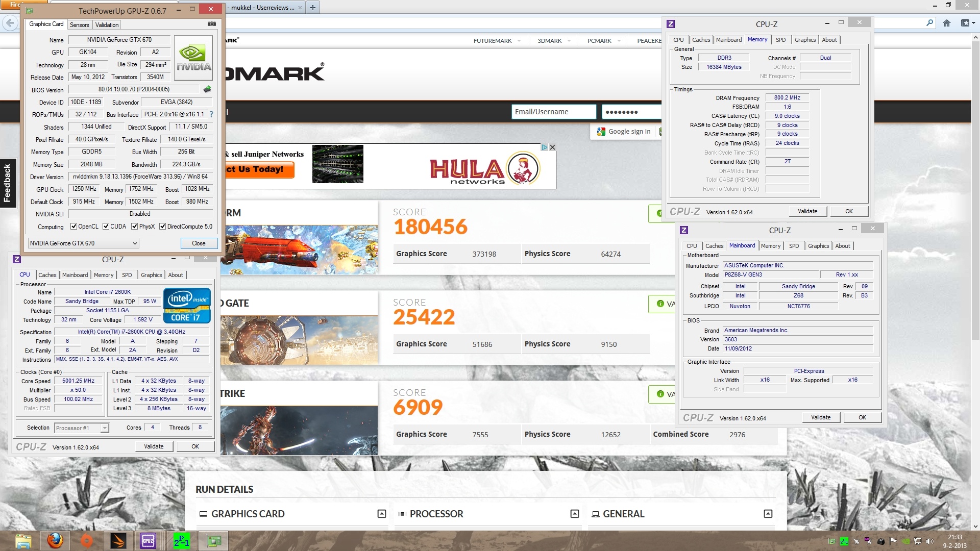Switch to GPU-Z Sensors tab
980x551 pixels.
click(x=79, y=25)
